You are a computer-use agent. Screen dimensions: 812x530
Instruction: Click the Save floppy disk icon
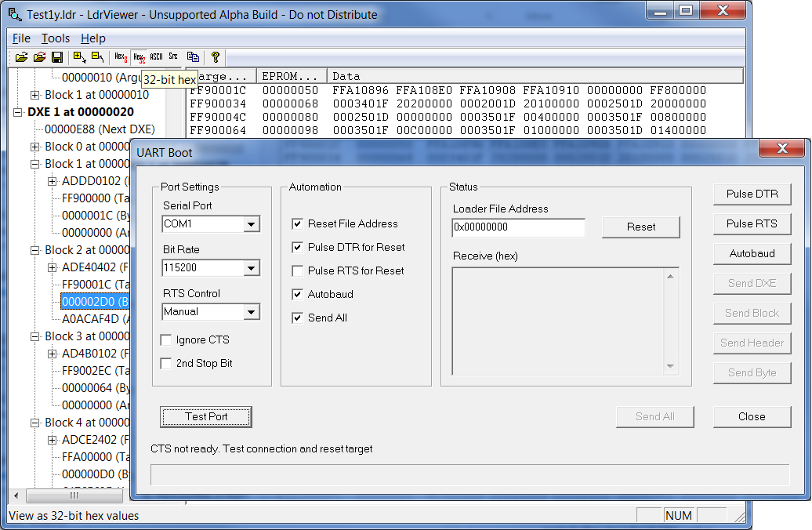pyautogui.click(x=57, y=57)
